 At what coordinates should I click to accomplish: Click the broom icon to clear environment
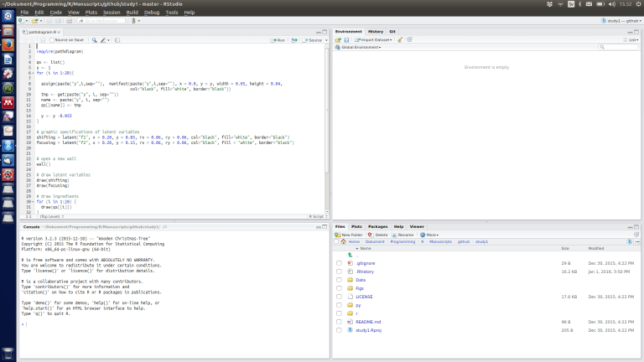point(400,39)
